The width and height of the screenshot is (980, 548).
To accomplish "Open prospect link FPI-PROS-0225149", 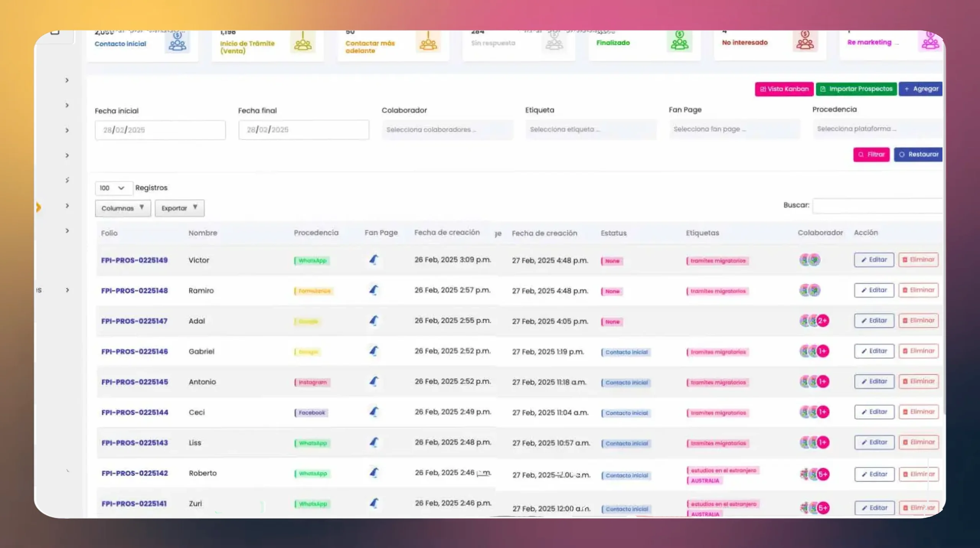I will [134, 260].
